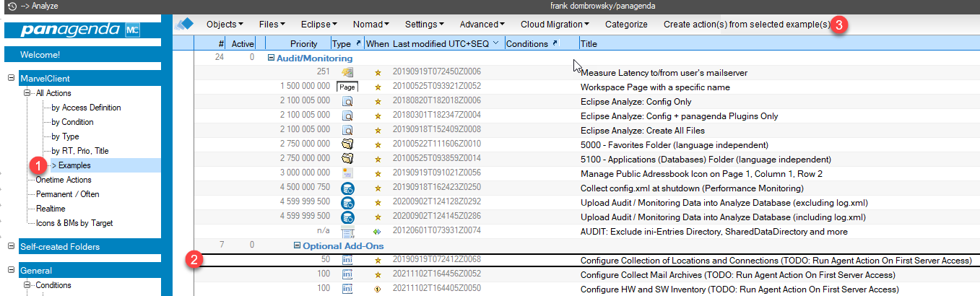Open the Cloud Migration menu
Viewport: 980px width, 296px height.
point(555,25)
